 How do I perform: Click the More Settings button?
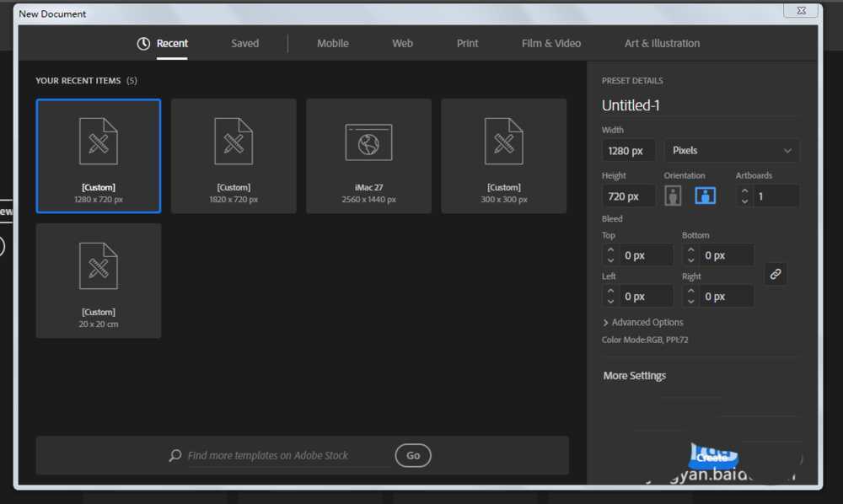click(x=635, y=376)
